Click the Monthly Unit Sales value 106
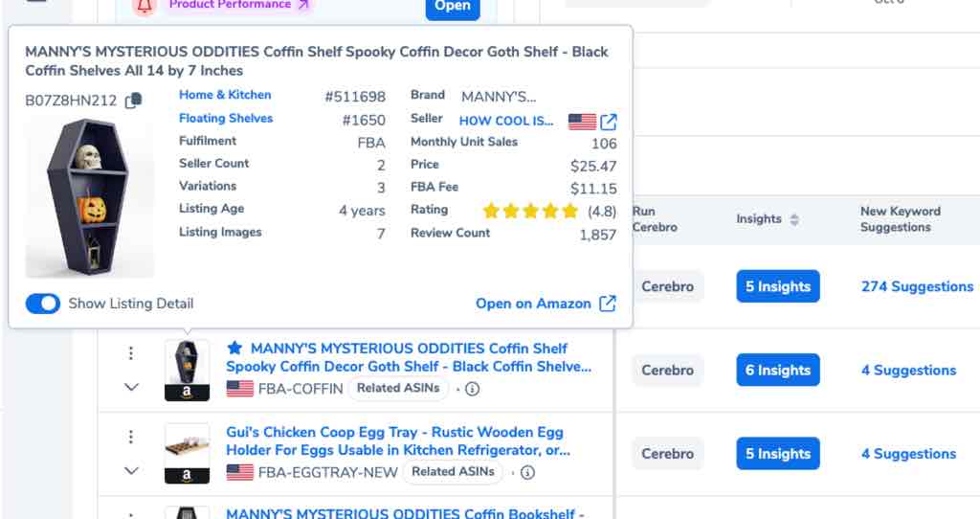Image resolution: width=980 pixels, height=519 pixels. pyautogui.click(x=604, y=144)
